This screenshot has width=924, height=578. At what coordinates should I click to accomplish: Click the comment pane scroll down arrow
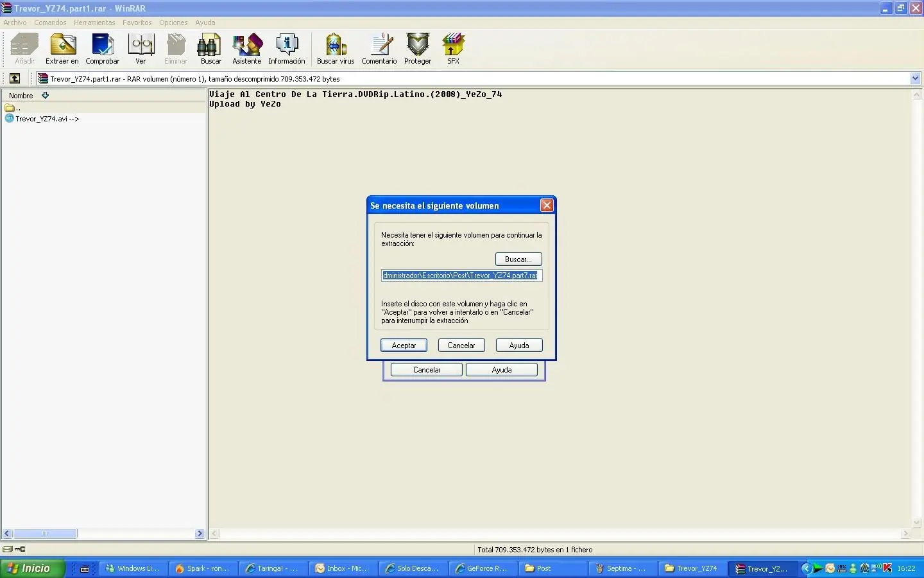[917, 523]
